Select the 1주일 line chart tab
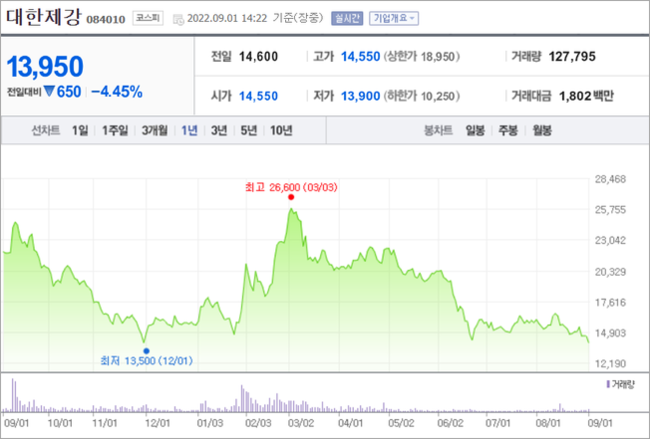The image size is (650, 439). [x=115, y=131]
